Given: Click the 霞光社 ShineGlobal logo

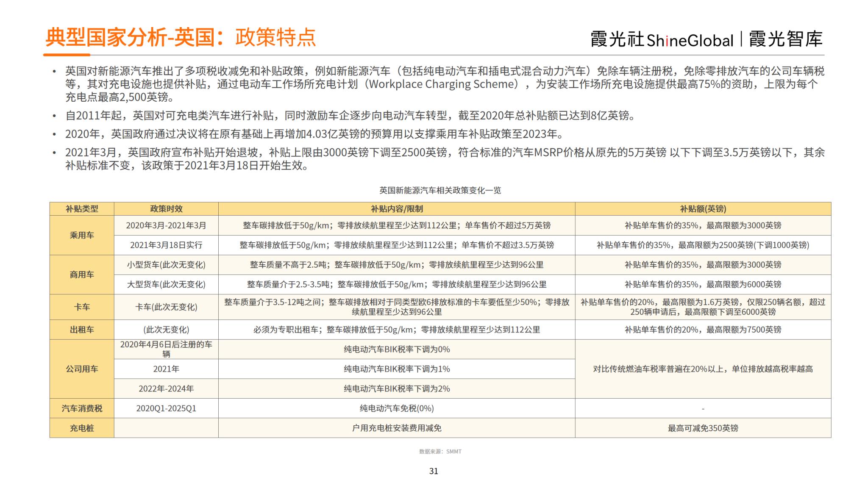Looking at the screenshot, I should (662, 40).
